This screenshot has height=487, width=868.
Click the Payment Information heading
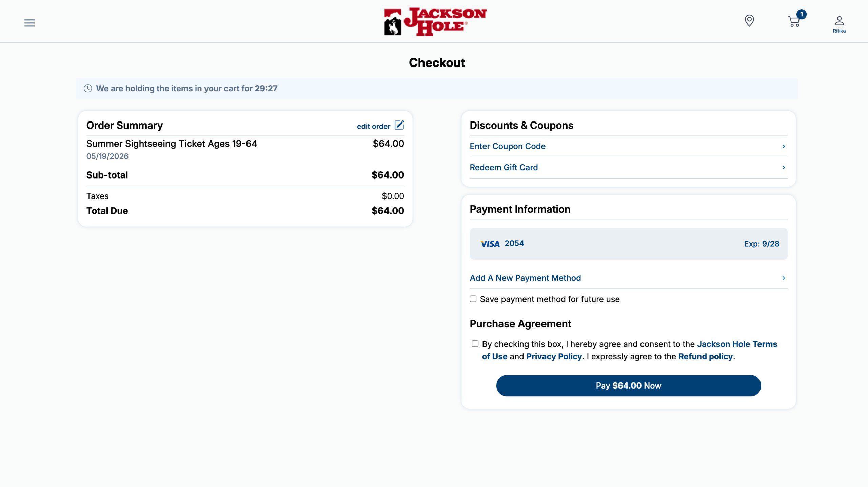pos(520,209)
